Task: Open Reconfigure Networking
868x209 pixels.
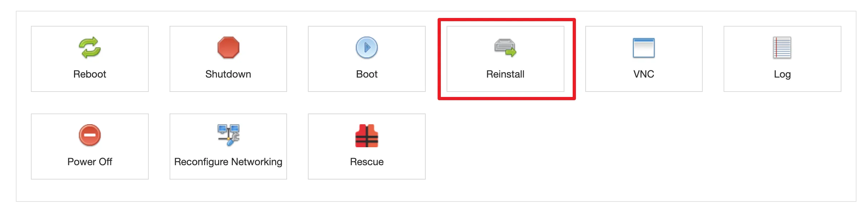Action: pyautogui.click(x=228, y=146)
